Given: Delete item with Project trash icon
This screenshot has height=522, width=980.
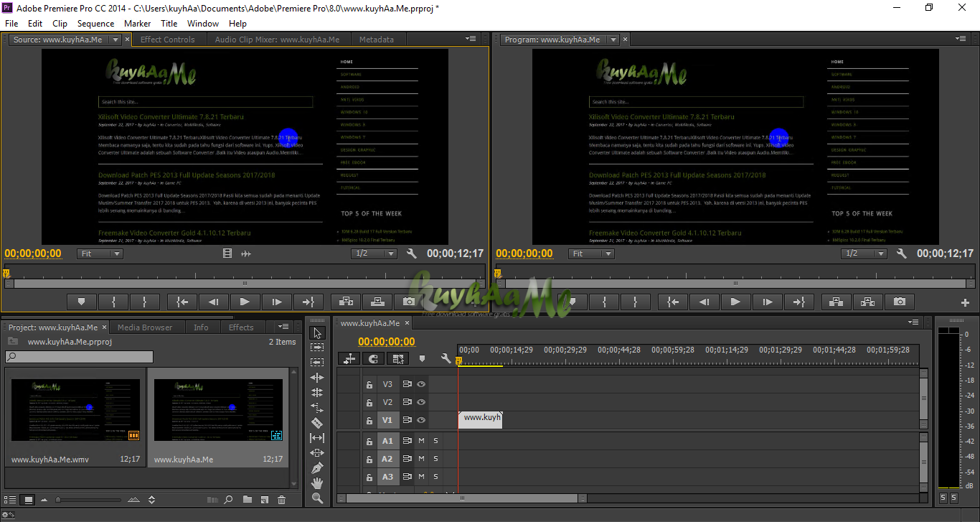Looking at the screenshot, I should click(281, 500).
